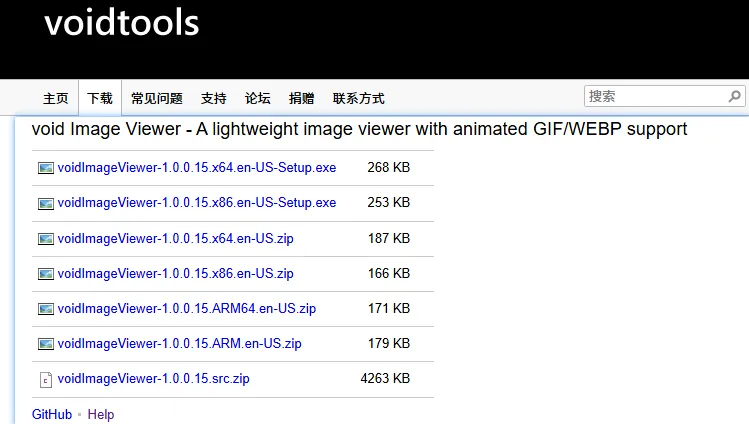Open the Help link
This screenshot has height=424, width=749.
101,414
